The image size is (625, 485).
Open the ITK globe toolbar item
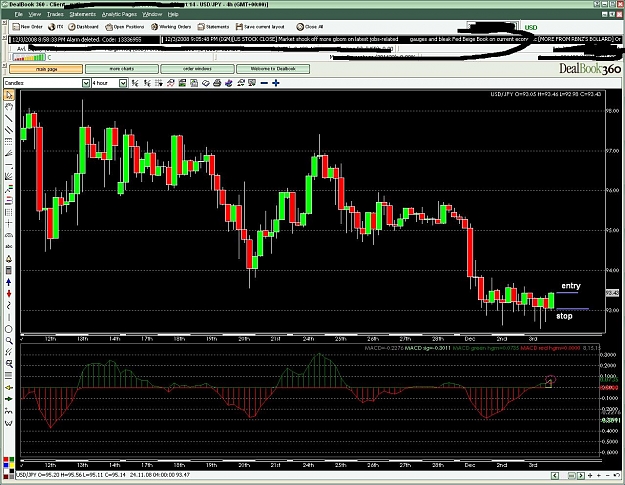(55, 27)
